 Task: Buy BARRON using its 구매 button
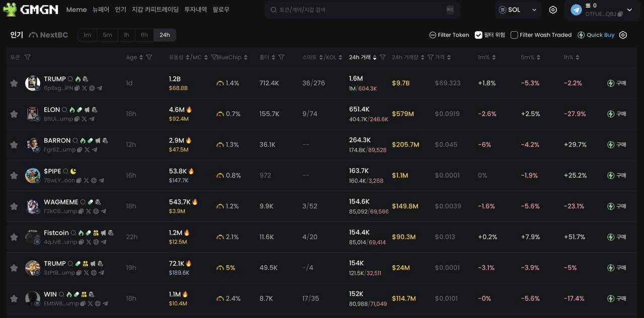pyautogui.click(x=617, y=145)
